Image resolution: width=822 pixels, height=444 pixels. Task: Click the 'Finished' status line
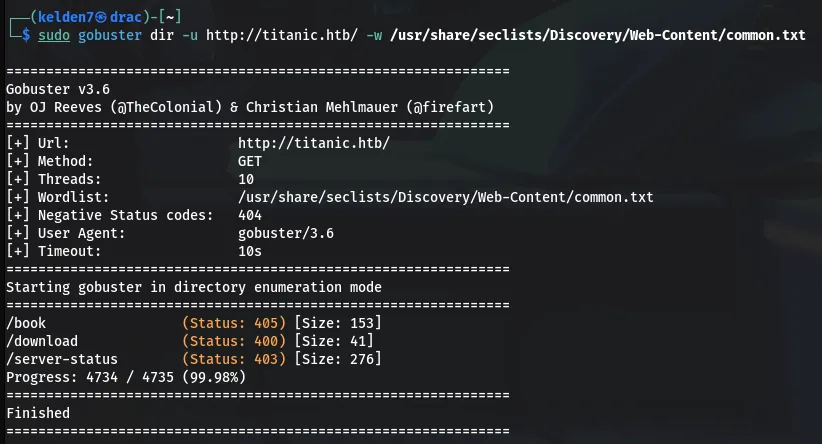[38, 413]
